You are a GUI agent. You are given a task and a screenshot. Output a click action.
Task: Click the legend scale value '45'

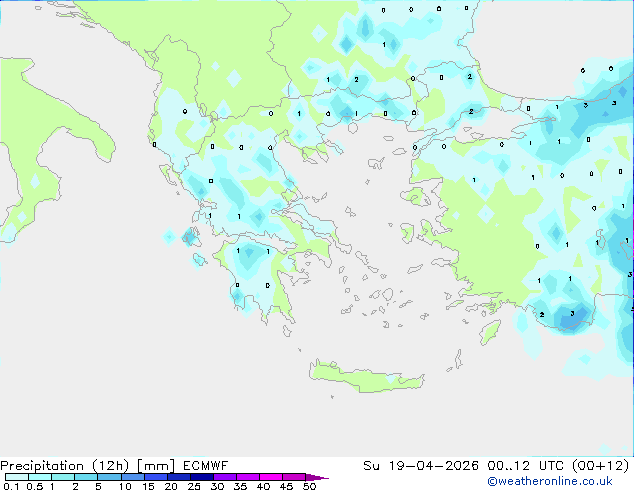[x=287, y=486]
